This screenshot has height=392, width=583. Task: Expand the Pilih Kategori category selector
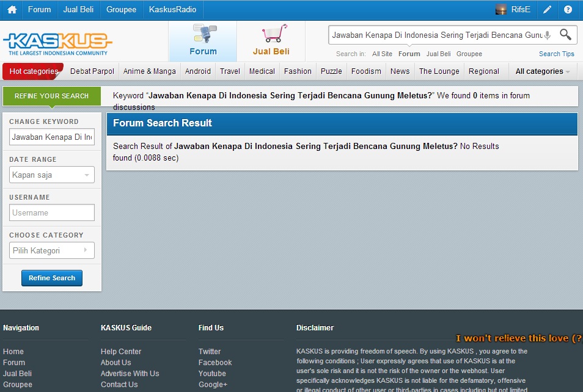[x=52, y=250]
